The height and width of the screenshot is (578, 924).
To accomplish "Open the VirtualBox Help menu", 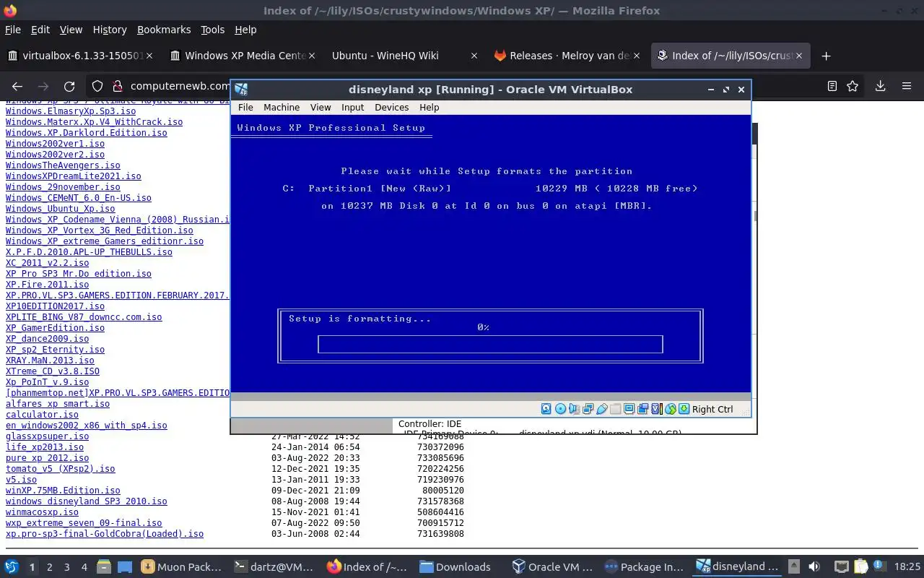I will coord(430,107).
